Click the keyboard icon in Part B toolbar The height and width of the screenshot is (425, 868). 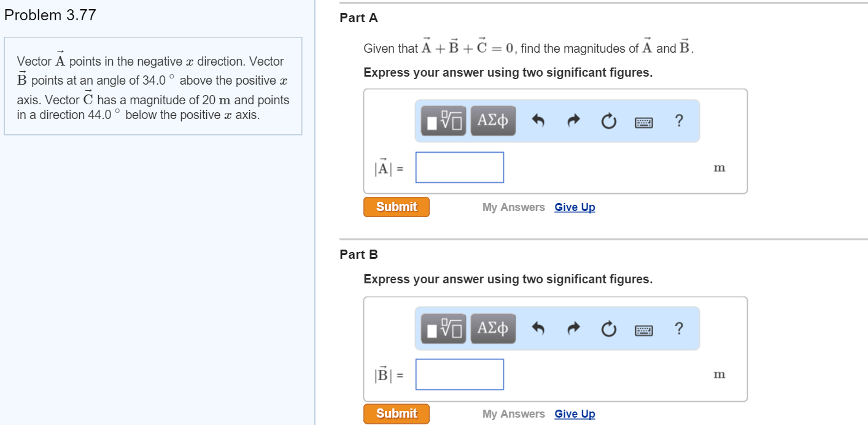(x=643, y=329)
